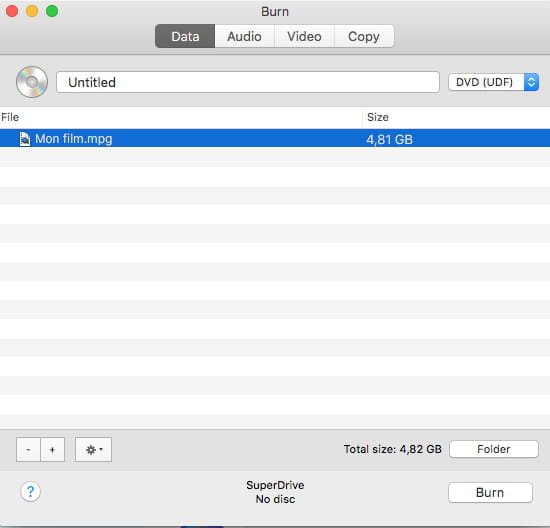Click the Mon film.mpg file icon
550x528 pixels.
[25, 139]
